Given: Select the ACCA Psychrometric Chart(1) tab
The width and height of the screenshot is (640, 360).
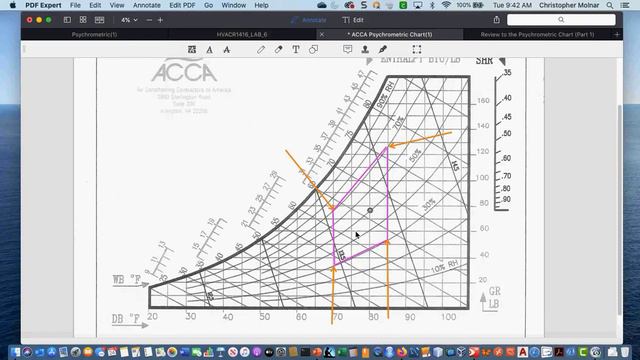Looking at the screenshot, I should 390,35.
